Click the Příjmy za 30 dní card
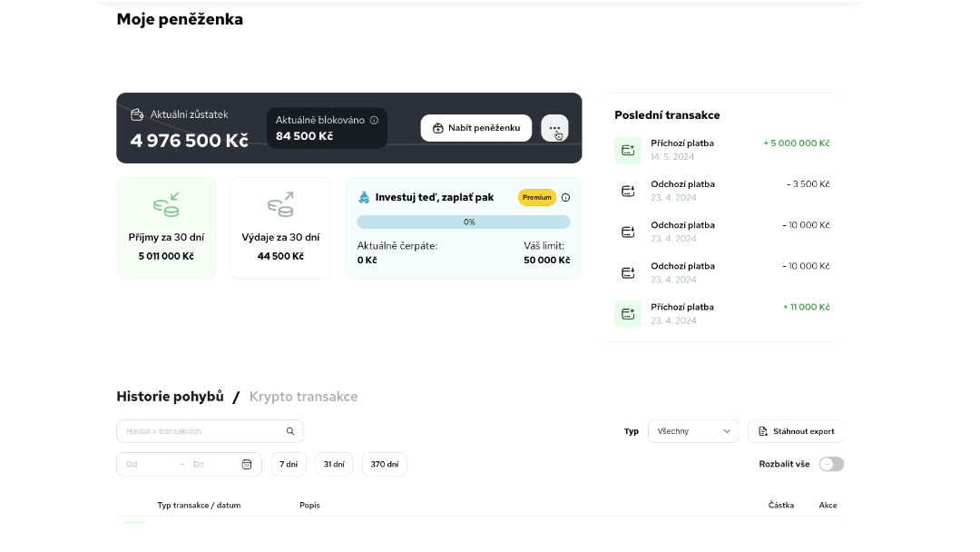This screenshot has width=980, height=552. click(x=166, y=228)
